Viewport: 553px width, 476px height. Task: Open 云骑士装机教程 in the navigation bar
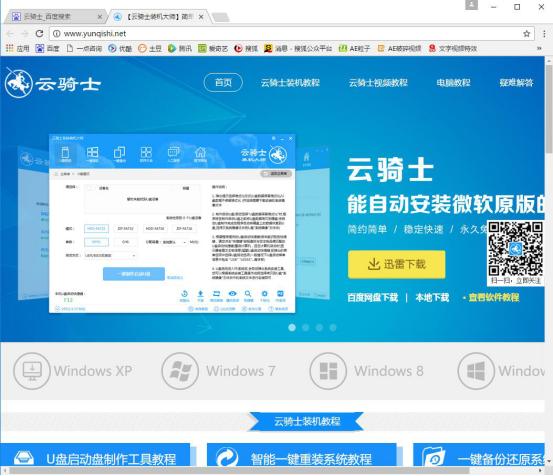290,83
